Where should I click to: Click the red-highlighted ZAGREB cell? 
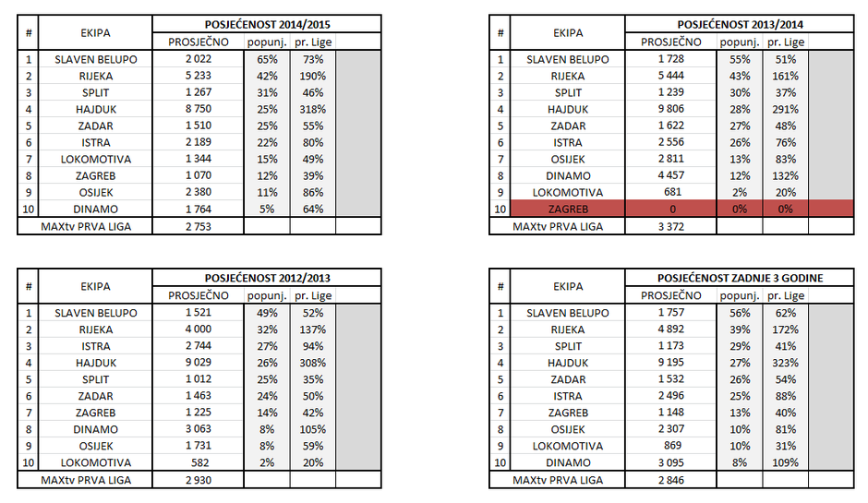coord(568,210)
